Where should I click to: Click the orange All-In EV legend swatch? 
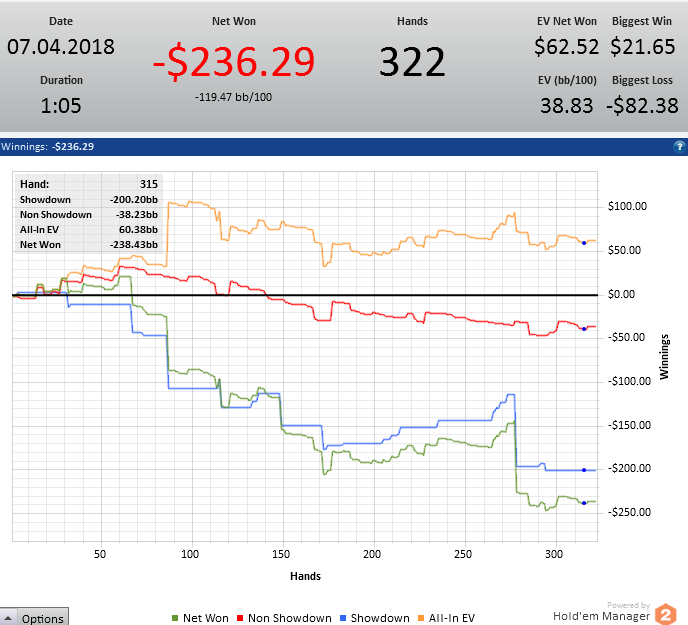[x=421, y=618]
